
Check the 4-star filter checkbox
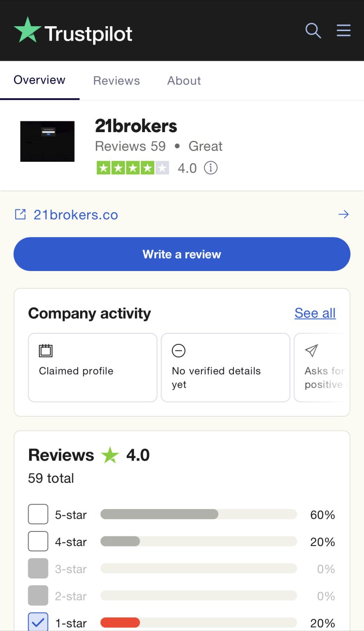38,542
